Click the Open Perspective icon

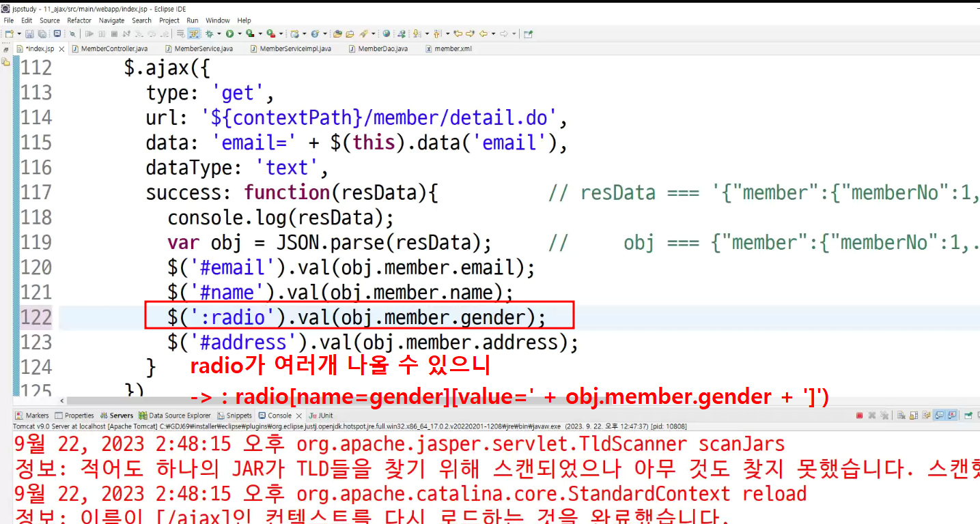[528, 33]
